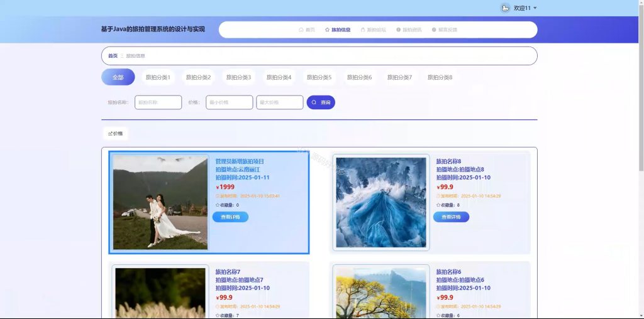Click the 首页 breadcrumb link
Image resolution: width=644 pixels, height=319 pixels.
pos(113,56)
